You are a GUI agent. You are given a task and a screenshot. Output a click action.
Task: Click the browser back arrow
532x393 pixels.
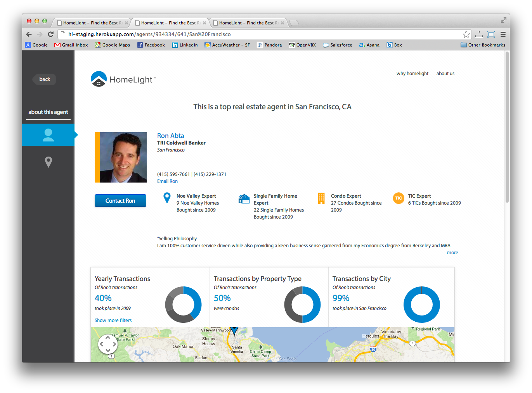pos(29,34)
